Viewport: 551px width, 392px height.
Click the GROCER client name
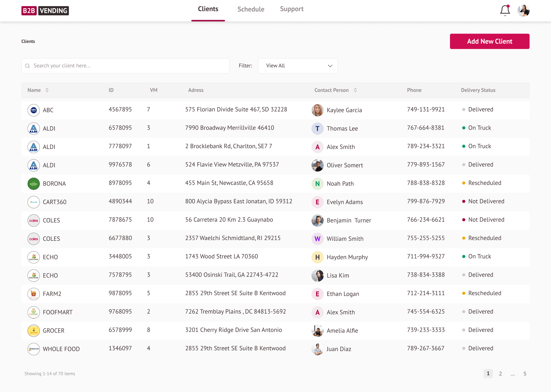point(54,331)
